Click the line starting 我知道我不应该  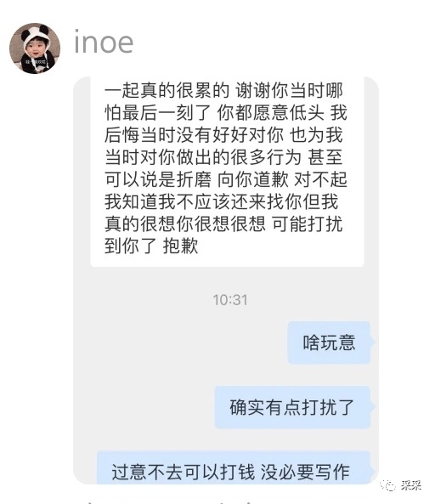pyautogui.click(x=222, y=201)
